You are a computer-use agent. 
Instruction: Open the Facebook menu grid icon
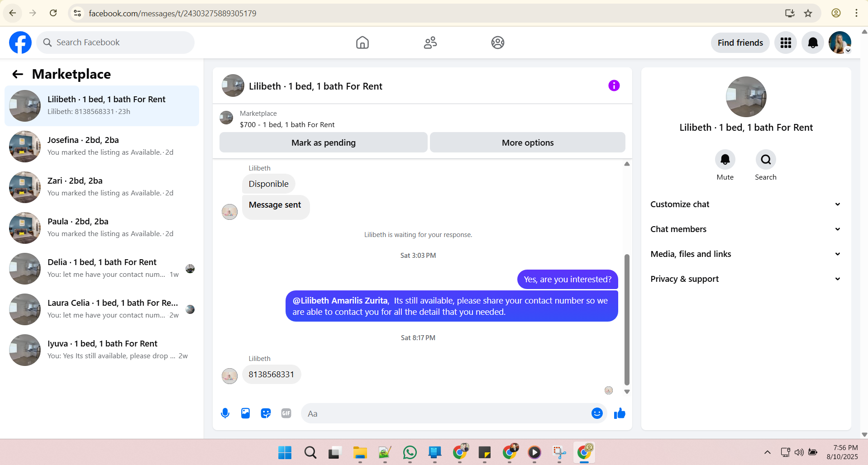click(x=786, y=43)
